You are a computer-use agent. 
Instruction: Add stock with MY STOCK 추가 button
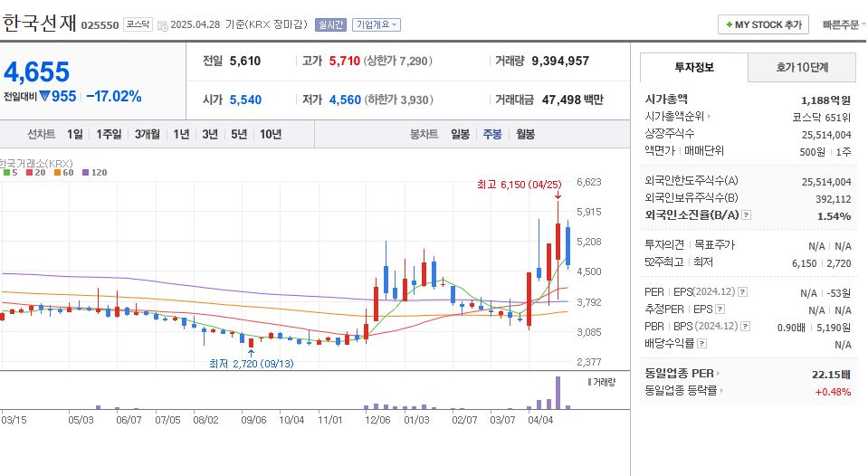[x=763, y=25]
